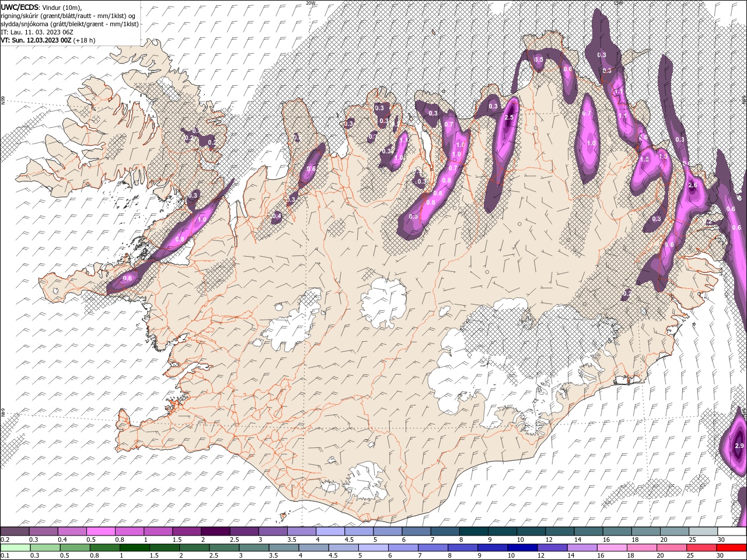The height and width of the screenshot is (560, 747).
Task: Select the upper legend swatch starting at 0.8
Action: point(129,531)
